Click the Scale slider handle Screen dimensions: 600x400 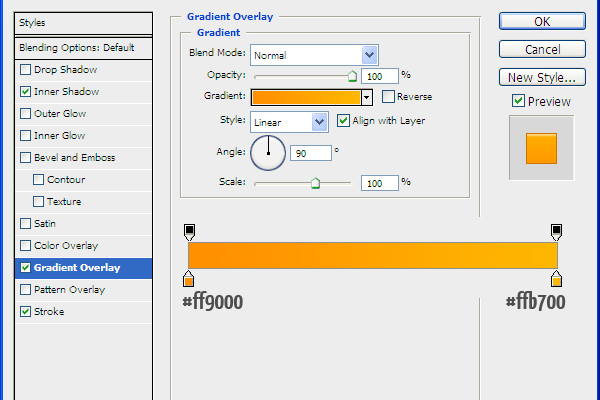pyautogui.click(x=315, y=183)
